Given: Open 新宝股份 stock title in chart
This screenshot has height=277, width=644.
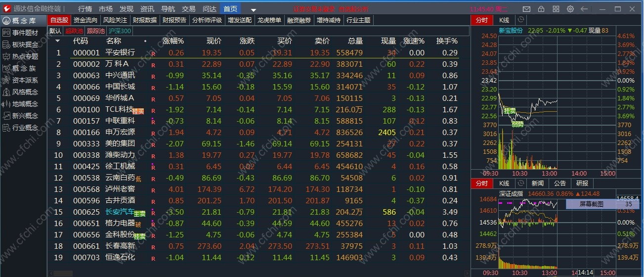Looking at the screenshot, I should 511,31.
